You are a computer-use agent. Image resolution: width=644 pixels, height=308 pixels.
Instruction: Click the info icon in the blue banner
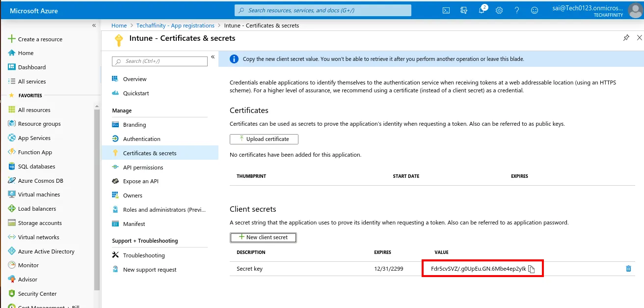point(234,59)
